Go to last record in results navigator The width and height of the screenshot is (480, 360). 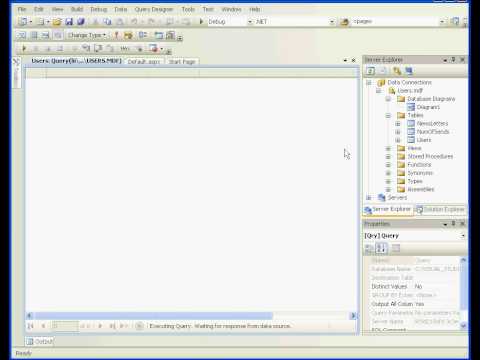112,326
